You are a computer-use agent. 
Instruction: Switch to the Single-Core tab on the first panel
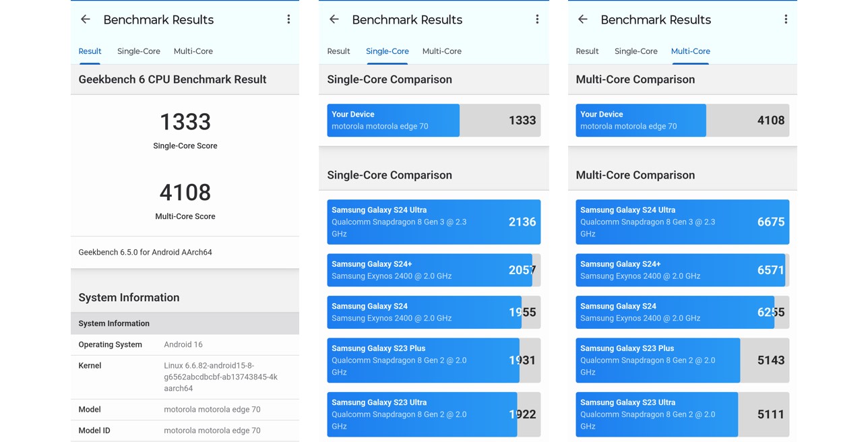(139, 51)
